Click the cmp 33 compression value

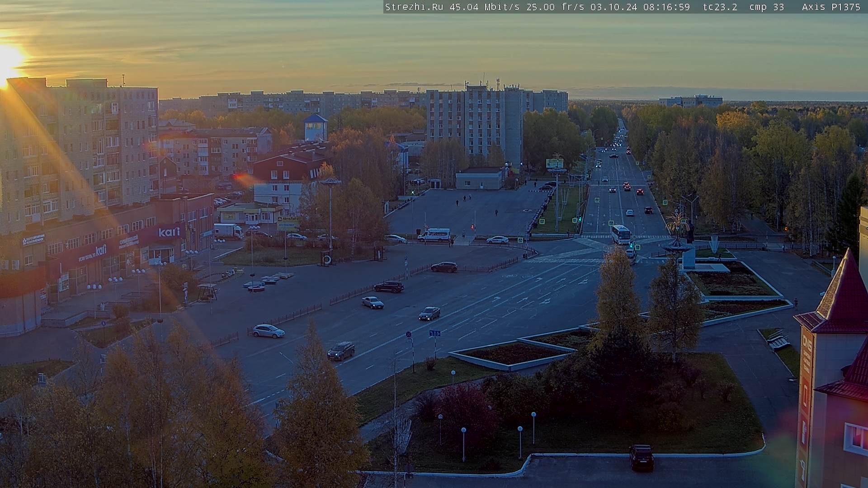(x=766, y=7)
